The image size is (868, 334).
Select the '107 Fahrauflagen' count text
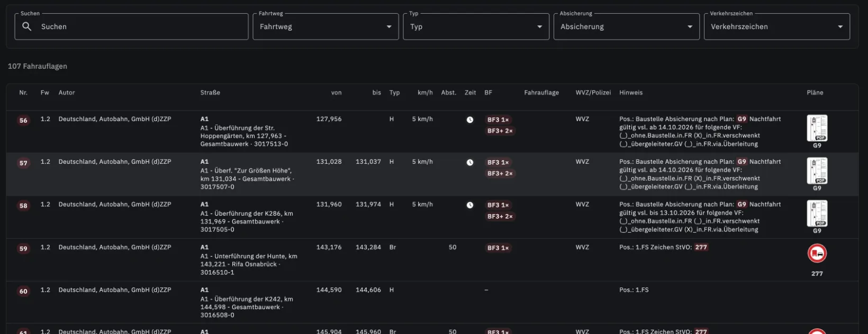coord(38,67)
